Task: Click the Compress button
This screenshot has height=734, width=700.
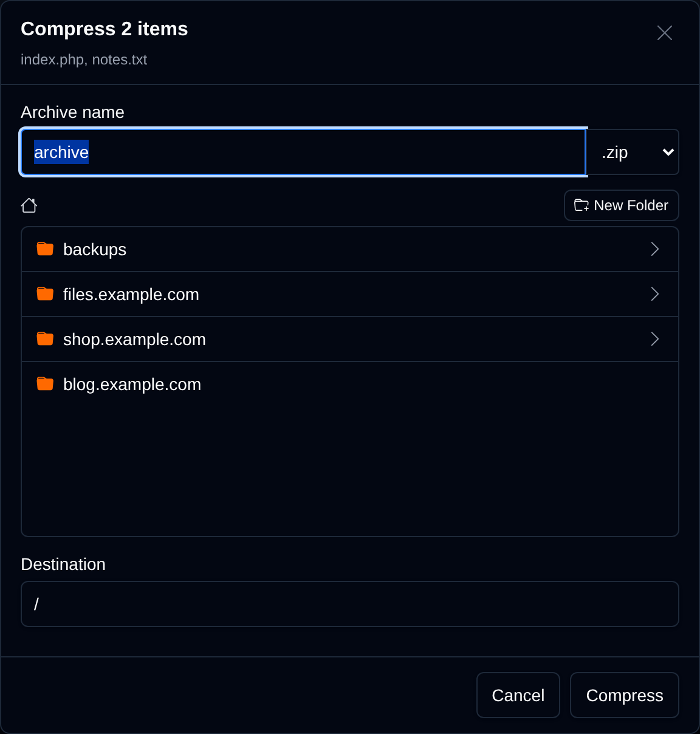Action: point(625,695)
